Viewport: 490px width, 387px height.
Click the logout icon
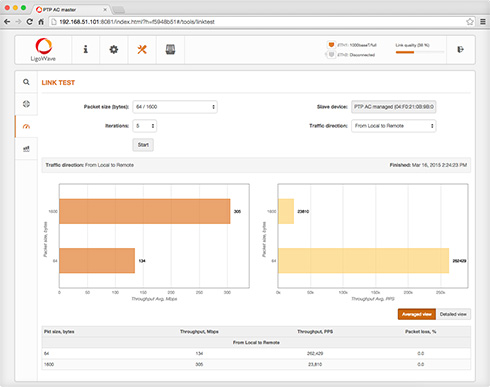click(x=460, y=50)
